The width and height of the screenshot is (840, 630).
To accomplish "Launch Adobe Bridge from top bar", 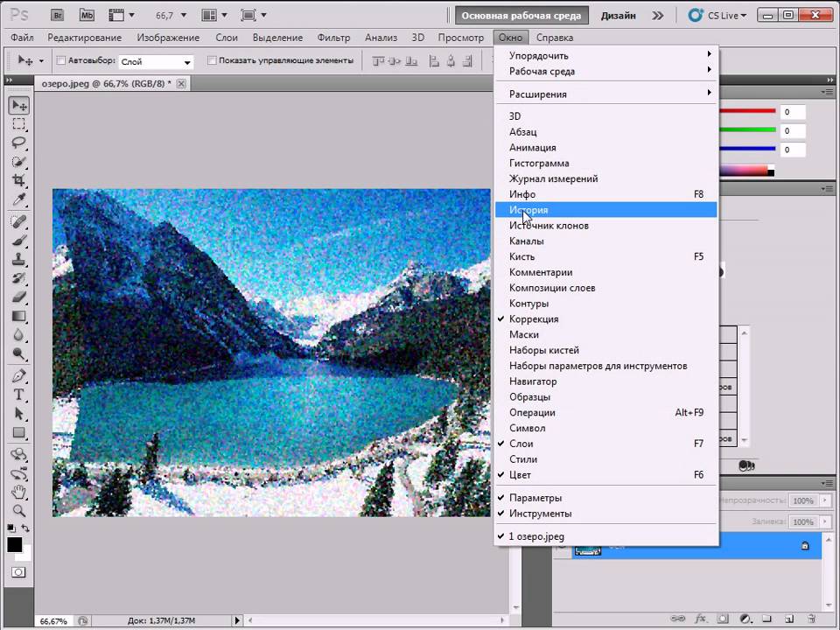I will click(x=58, y=15).
